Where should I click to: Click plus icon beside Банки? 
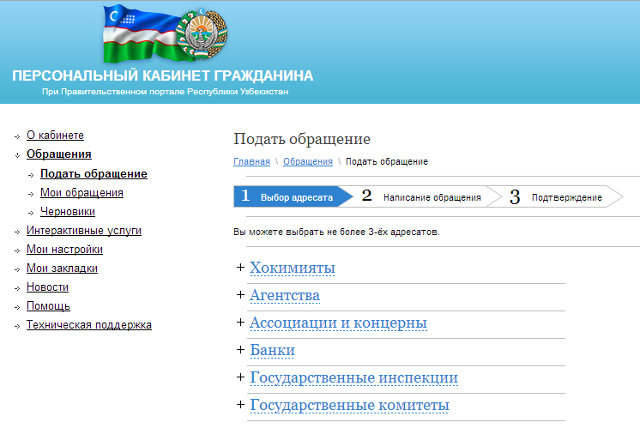[x=240, y=350]
